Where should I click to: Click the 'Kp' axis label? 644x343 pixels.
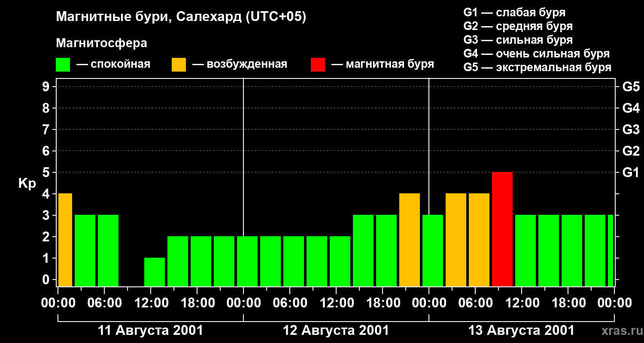[x=27, y=184]
